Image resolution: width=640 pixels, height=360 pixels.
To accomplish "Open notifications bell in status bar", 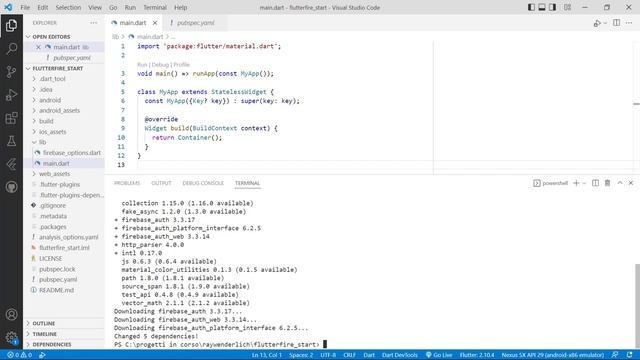I will (x=629, y=355).
